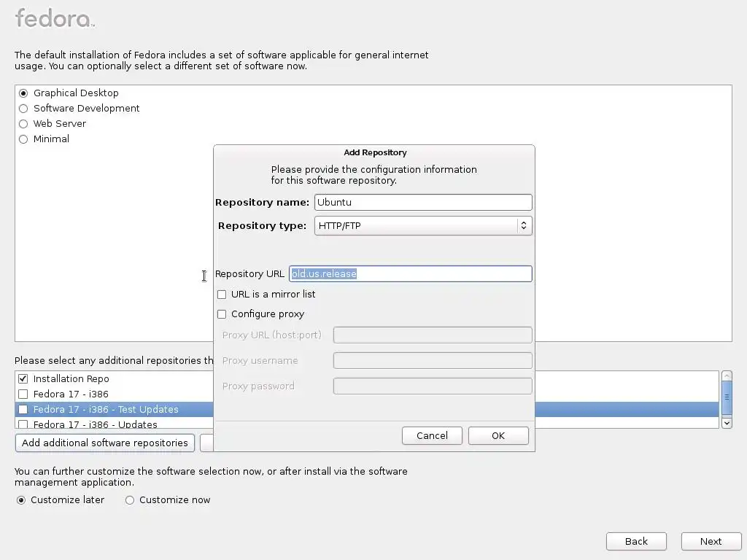
Task: Click the Proxy URL (host:port) field
Action: pos(433,335)
